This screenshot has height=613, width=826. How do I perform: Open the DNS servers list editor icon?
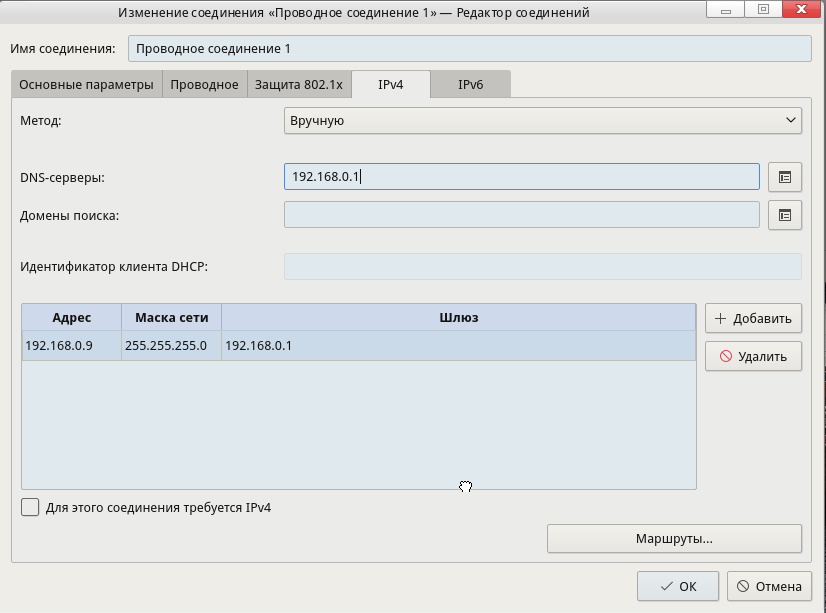[785, 177]
